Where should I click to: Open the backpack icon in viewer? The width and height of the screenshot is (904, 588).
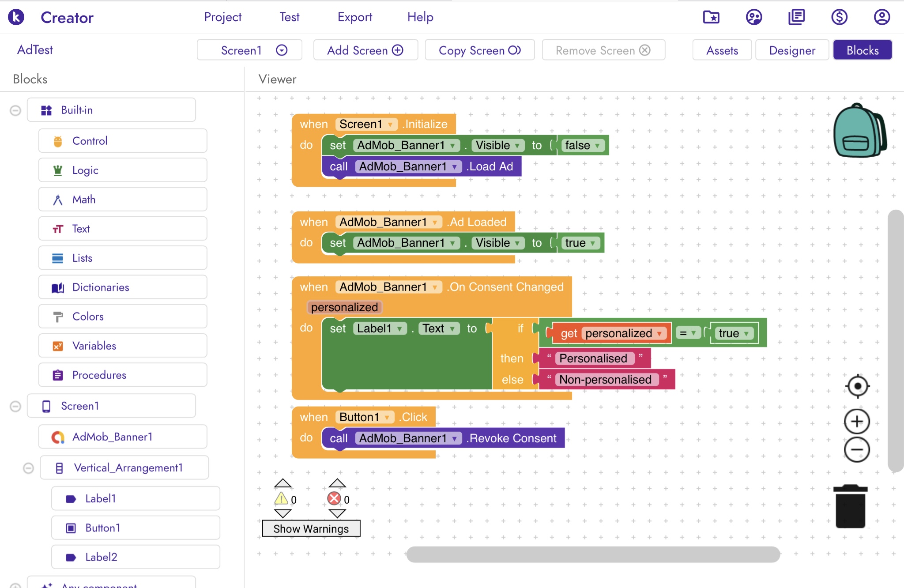pyautogui.click(x=859, y=131)
